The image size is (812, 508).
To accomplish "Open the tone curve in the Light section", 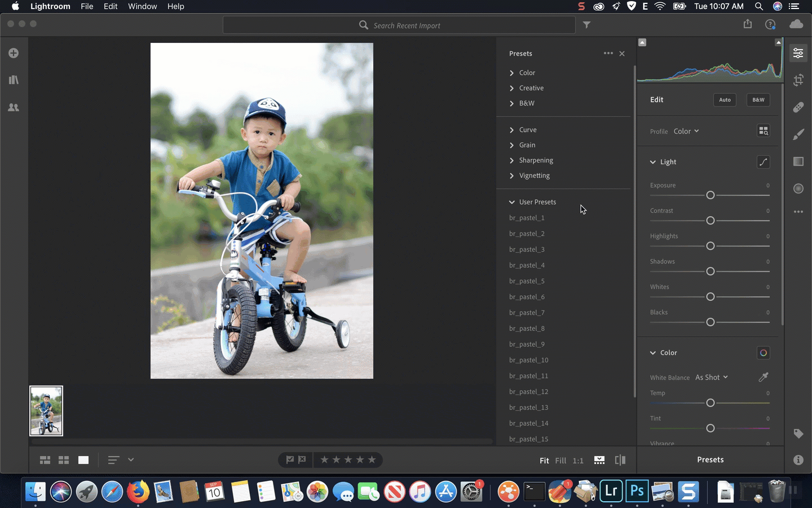I will point(764,162).
